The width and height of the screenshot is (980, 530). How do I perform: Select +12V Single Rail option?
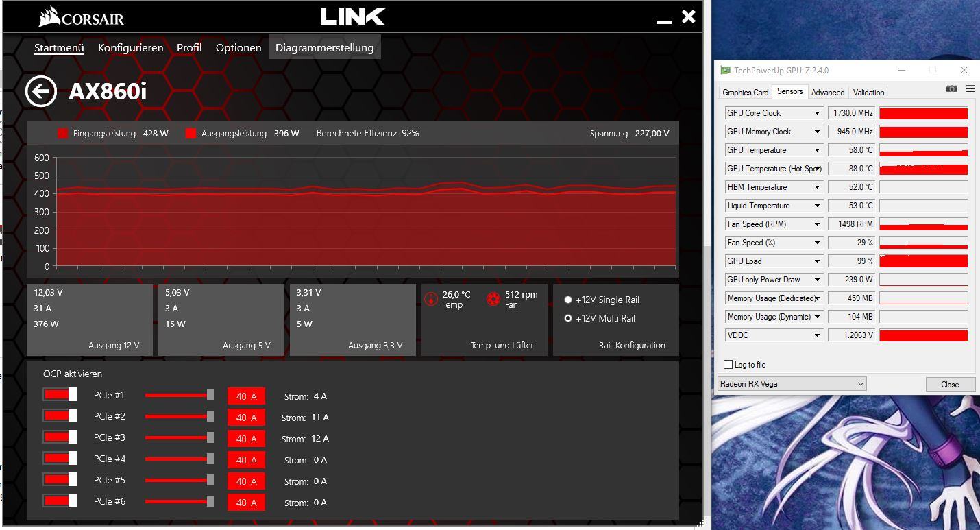click(x=568, y=300)
